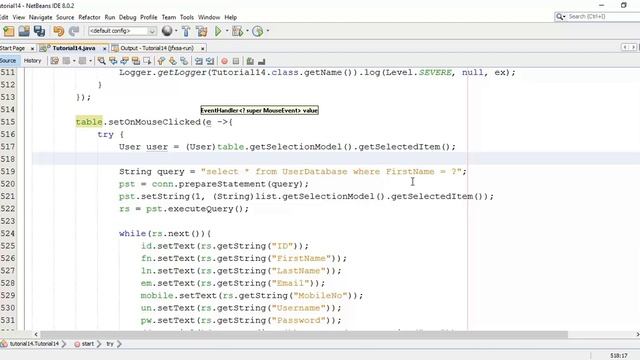Open Project via folder toolbar icon
The height and width of the screenshot is (360, 640).
24,31
